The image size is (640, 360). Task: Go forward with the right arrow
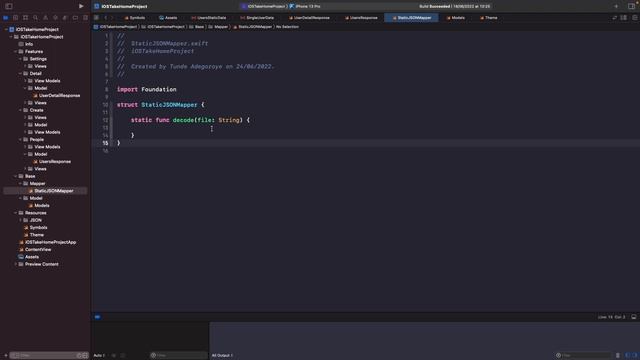coord(112,18)
